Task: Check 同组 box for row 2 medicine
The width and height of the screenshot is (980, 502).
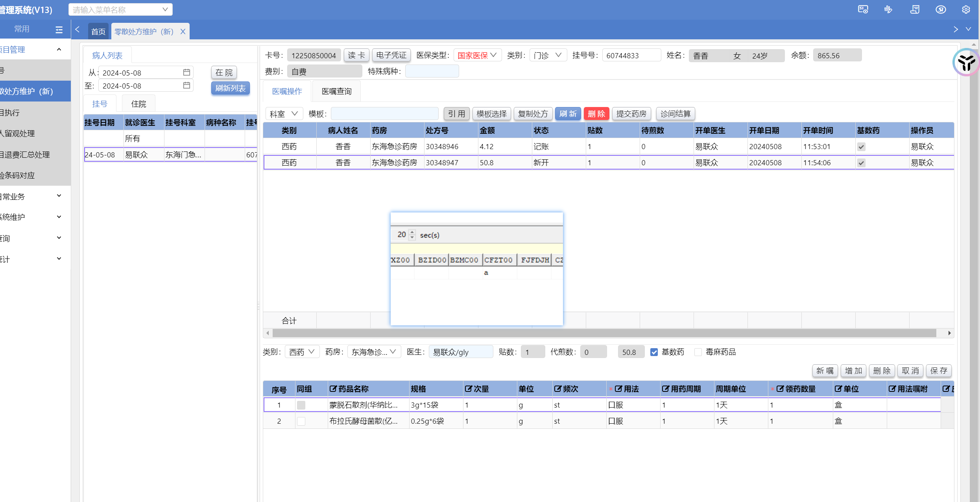Action: [301, 421]
